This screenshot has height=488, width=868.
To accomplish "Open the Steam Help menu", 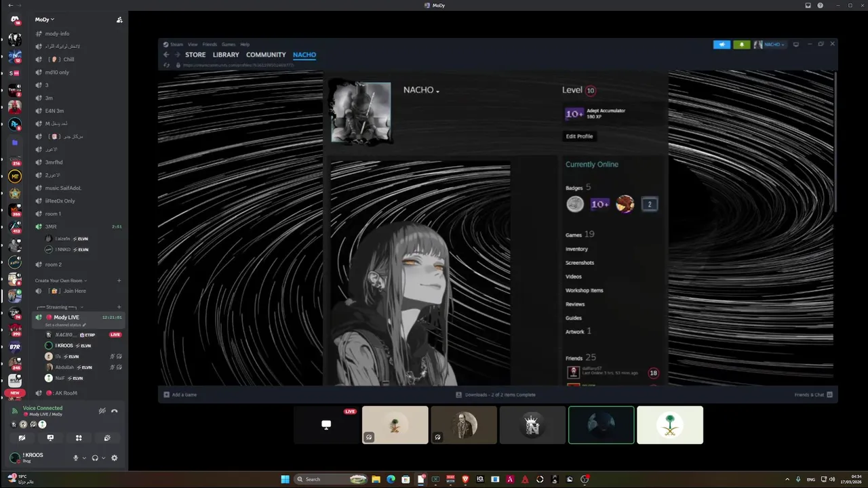I will pyautogui.click(x=245, y=44).
